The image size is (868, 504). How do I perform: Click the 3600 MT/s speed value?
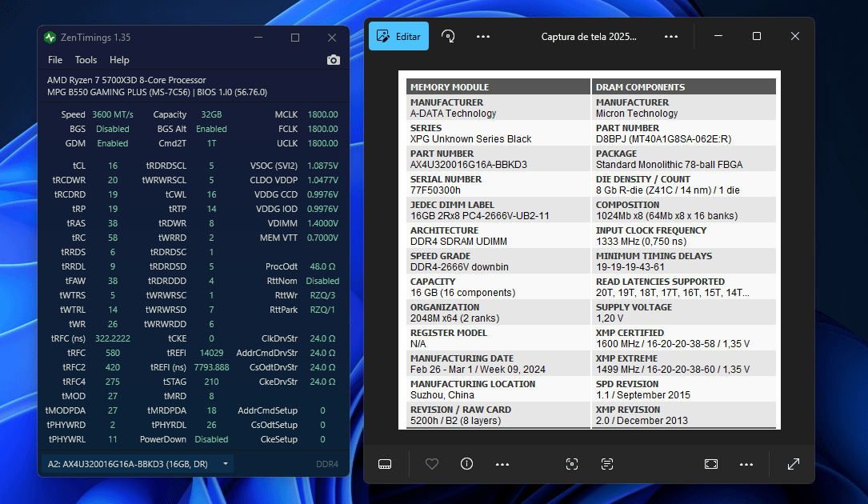pyautogui.click(x=112, y=114)
